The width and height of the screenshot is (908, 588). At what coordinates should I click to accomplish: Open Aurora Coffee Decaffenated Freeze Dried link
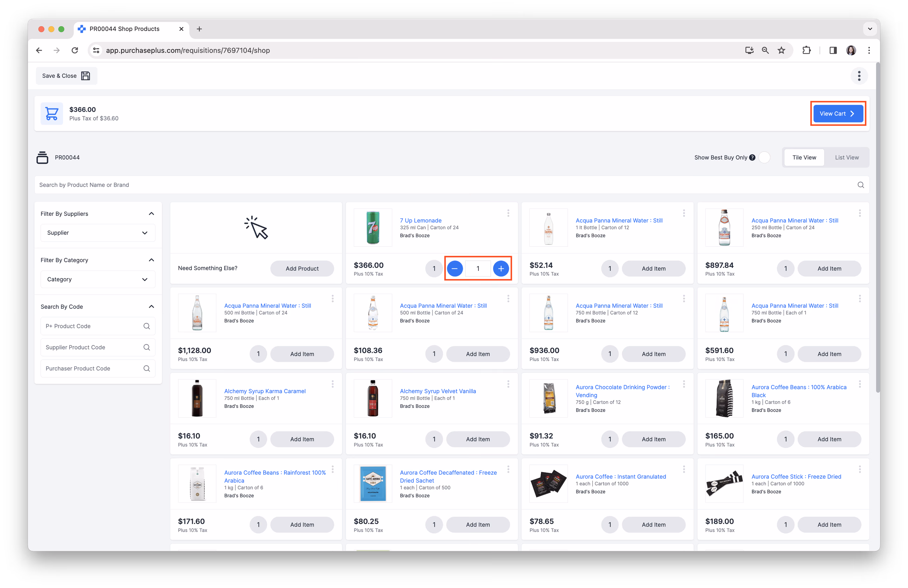448,477
